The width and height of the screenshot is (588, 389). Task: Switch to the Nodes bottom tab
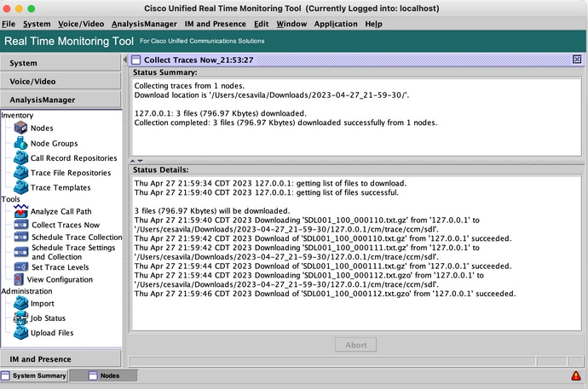(104, 375)
